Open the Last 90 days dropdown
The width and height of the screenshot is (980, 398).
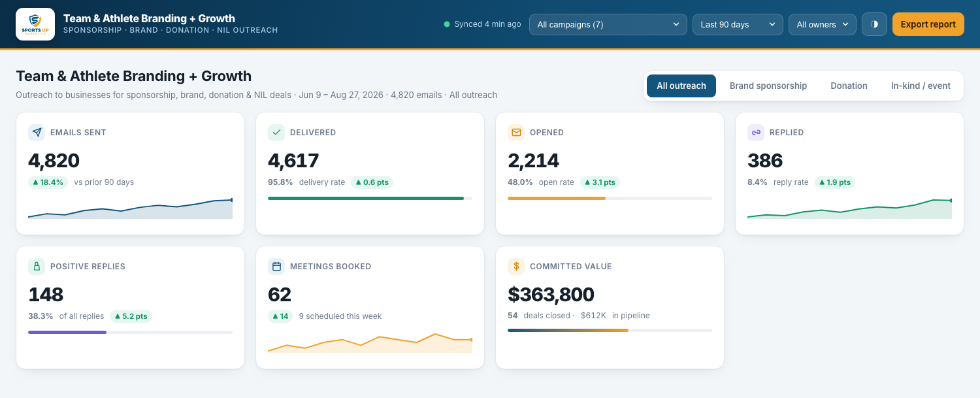pos(738,24)
